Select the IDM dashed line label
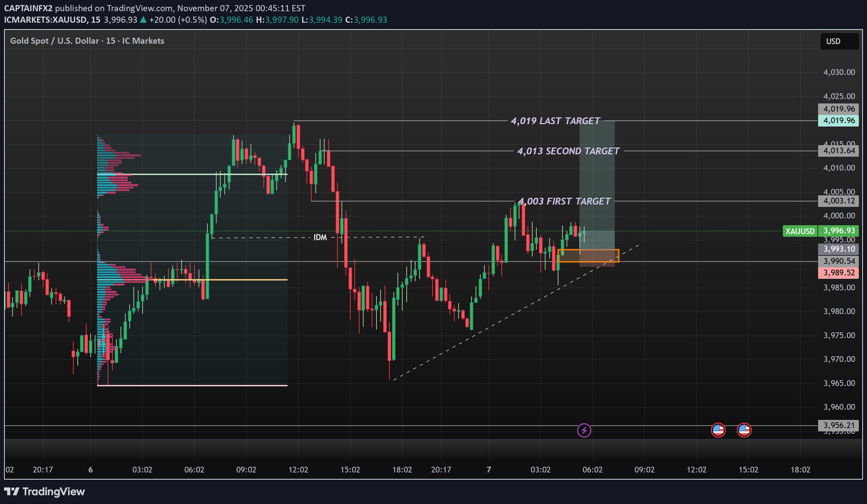This screenshot has width=867, height=504. (320, 237)
